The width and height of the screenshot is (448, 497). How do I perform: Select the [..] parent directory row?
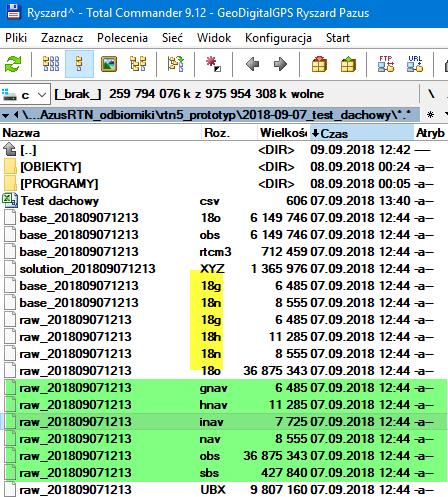(224, 150)
